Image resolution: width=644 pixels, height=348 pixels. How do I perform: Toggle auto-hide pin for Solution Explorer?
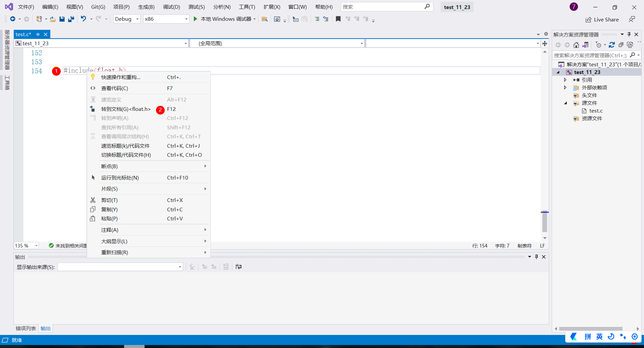coord(629,34)
